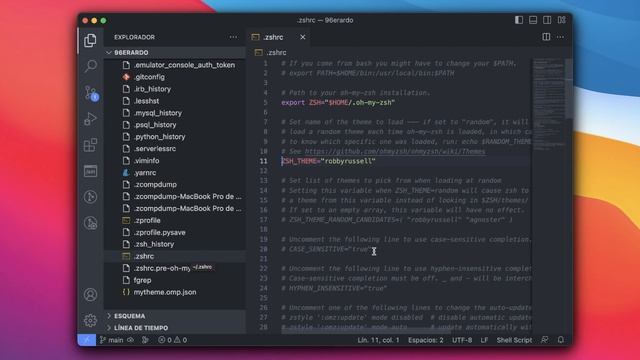The width and height of the screenshot is (640, 360).
Task: Open the .psql_history file
Action: tap(175, 124)
